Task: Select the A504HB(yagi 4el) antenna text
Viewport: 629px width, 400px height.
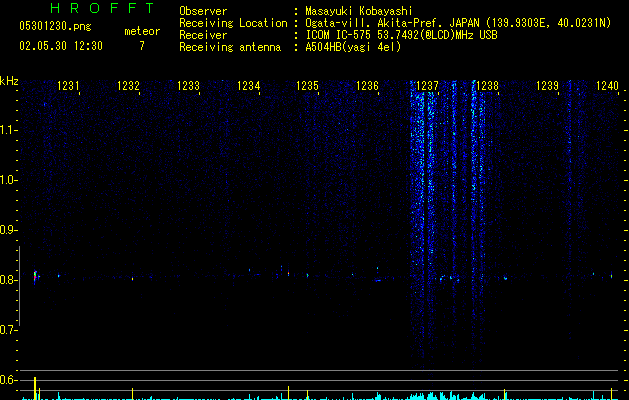Action: click(353, 47)
